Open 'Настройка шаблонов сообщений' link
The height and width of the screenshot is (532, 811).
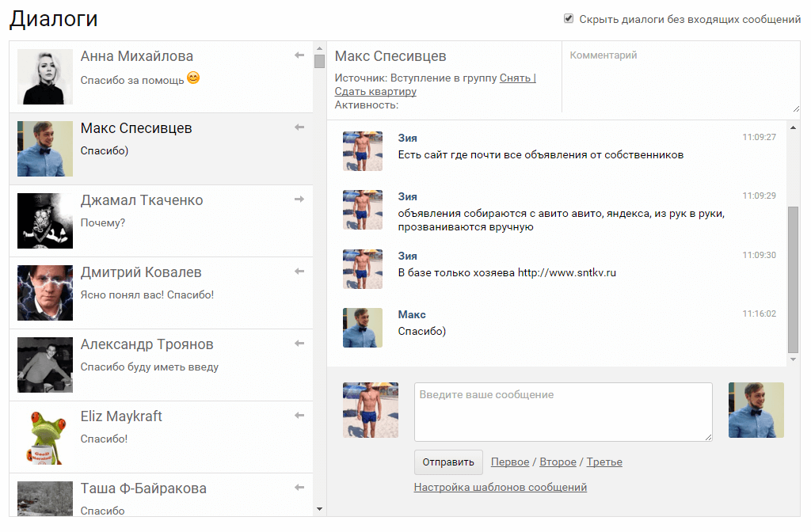point(500,488)
